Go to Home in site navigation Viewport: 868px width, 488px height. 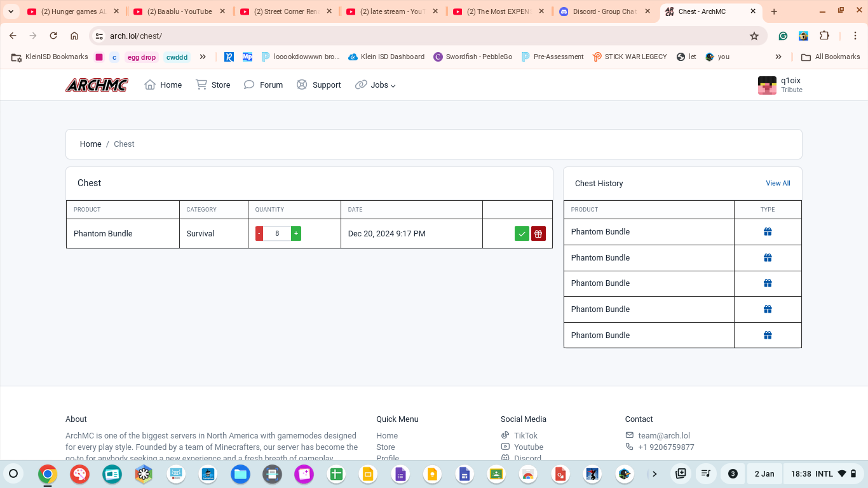(x=163, y=85)
